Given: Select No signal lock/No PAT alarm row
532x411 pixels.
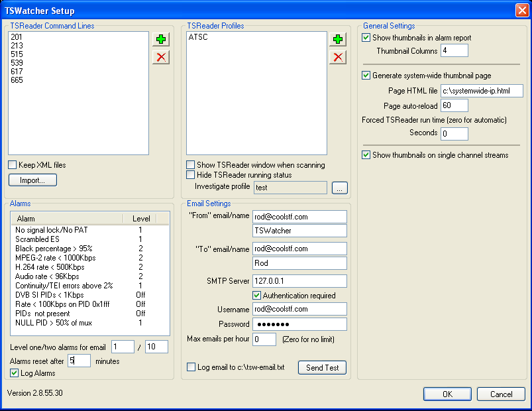Looking at the screenshot, I should click(x=90, y=230).
